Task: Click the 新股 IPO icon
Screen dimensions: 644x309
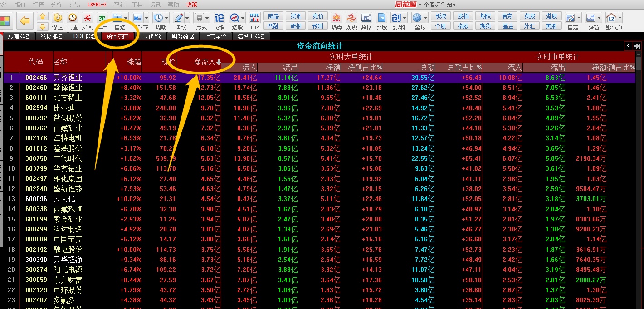Action: (x=381, y=17)
